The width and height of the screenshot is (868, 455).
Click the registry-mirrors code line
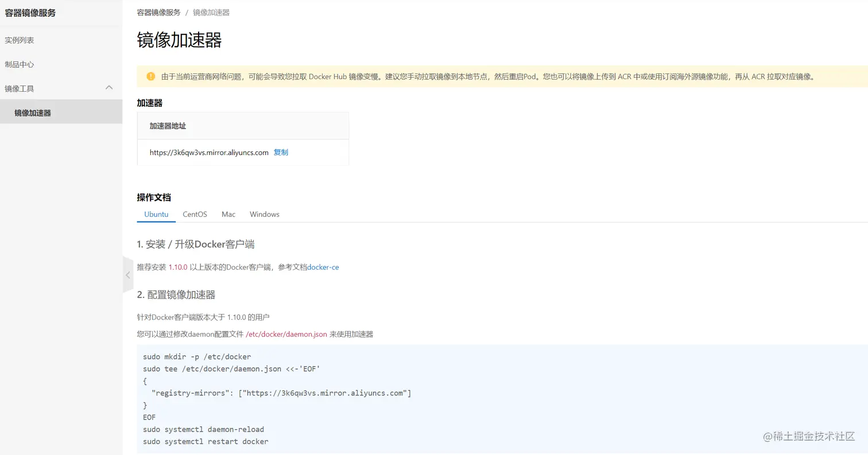281,393
